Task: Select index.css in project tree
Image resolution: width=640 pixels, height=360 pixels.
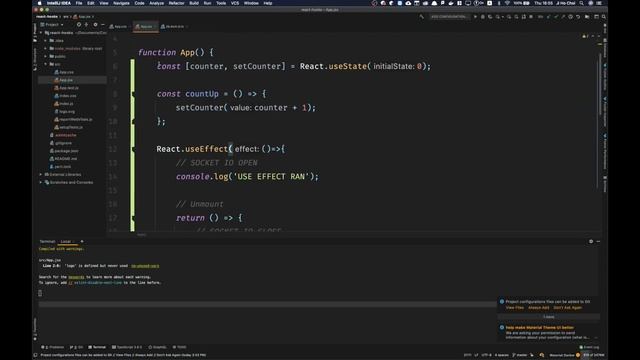Action: pos(65,96)
